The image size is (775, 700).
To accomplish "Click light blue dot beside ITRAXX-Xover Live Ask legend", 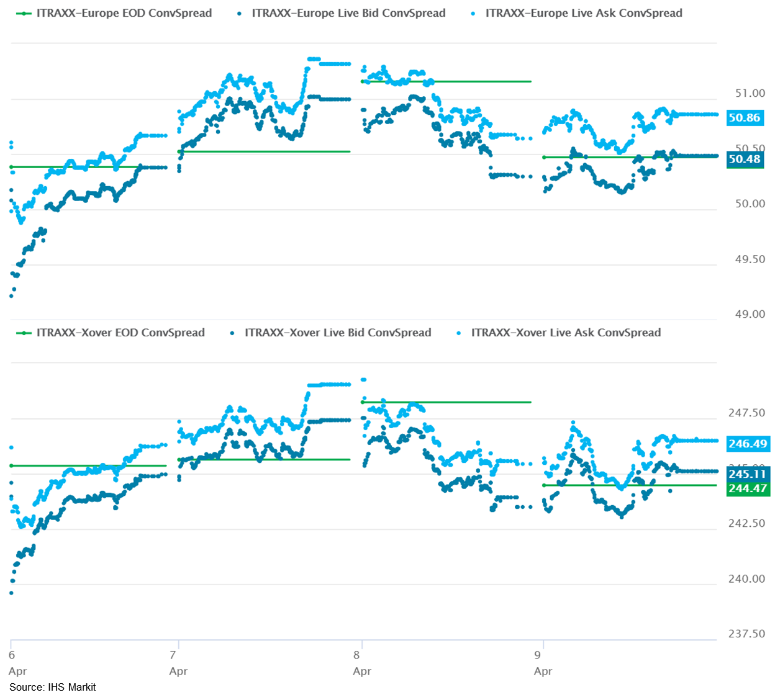I will click(x=459, y=333).
